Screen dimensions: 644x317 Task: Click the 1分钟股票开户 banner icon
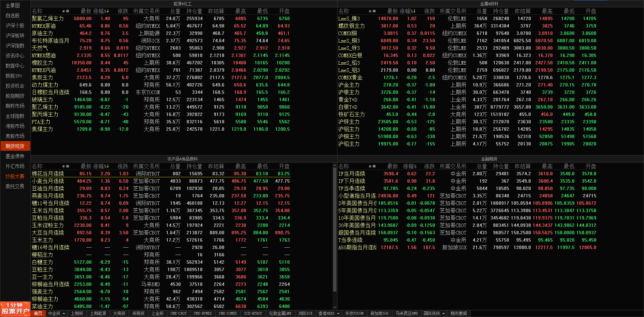tap(15, 309)
